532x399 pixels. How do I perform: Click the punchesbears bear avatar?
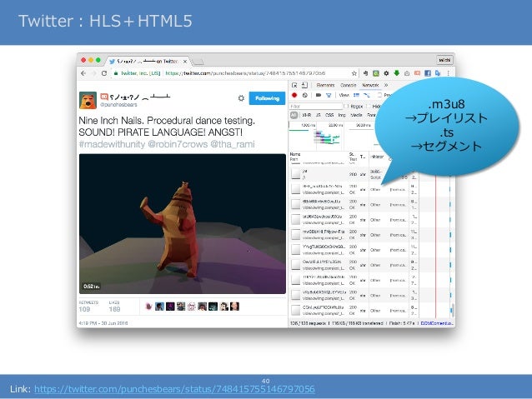coord(88,100)
